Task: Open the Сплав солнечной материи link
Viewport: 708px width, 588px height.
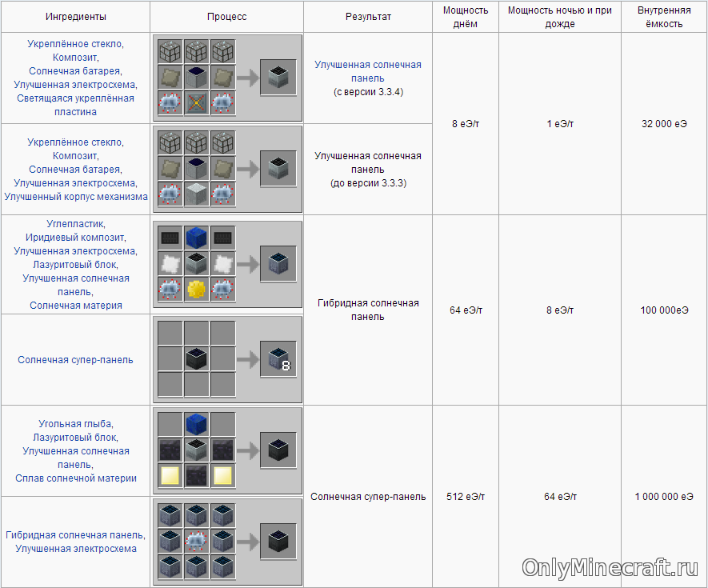Action: pos(76,478)
